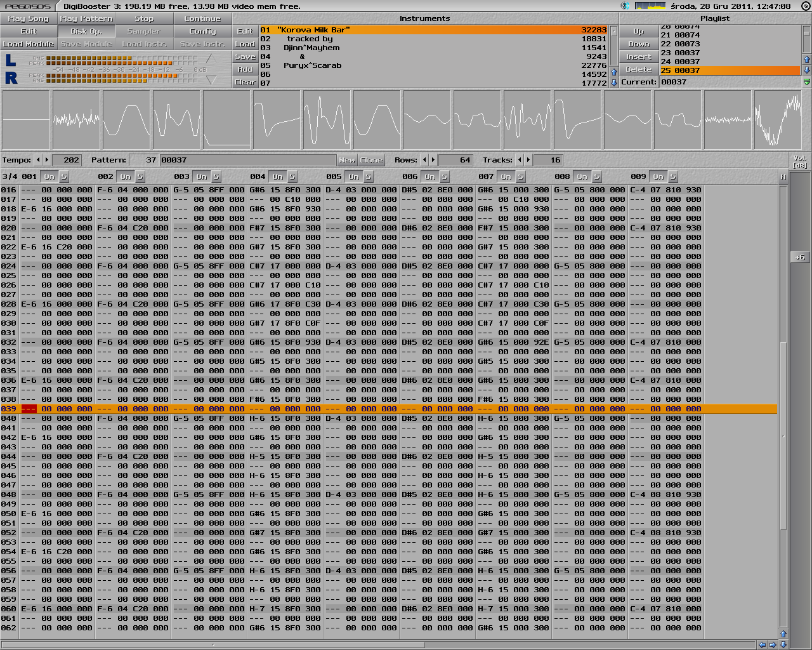Decrease the Tracks count with the left arrow
Viewport: 812px width, 650px height.
tap(520, 160)
